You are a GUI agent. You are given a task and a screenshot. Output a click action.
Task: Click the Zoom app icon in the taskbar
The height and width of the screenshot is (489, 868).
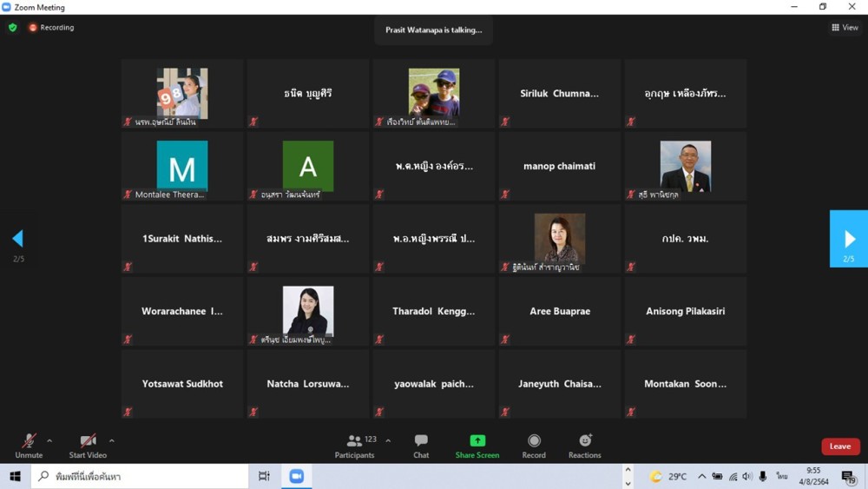coord(296,476)
